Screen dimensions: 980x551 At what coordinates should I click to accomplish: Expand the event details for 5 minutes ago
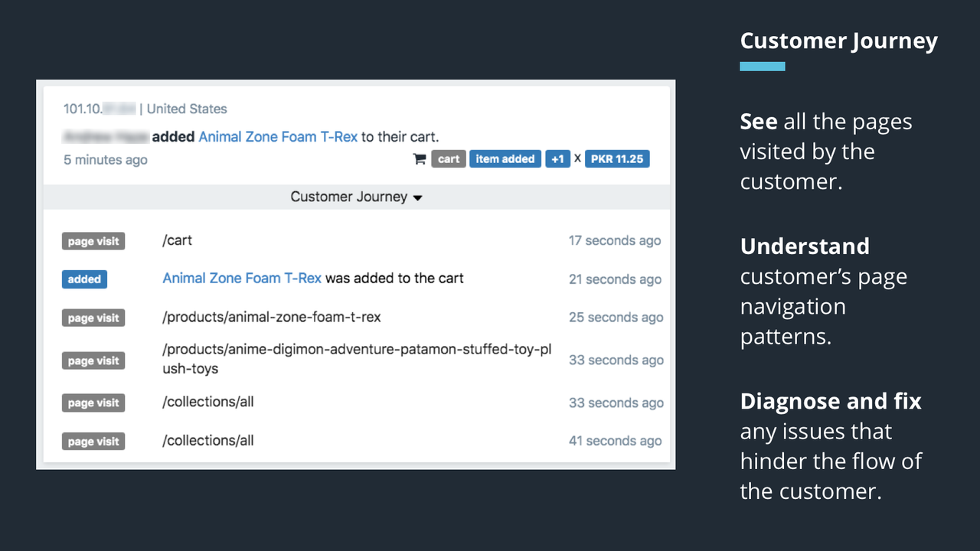(105, 159)
